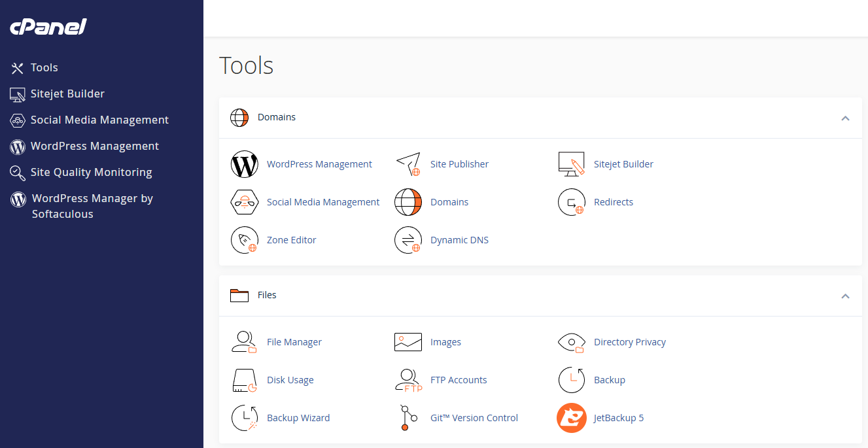Image resolution: width=868 pixels, height=448 pixels.
Task: Go to WordPress Manager by Softaculous
Action: (92, 206)
